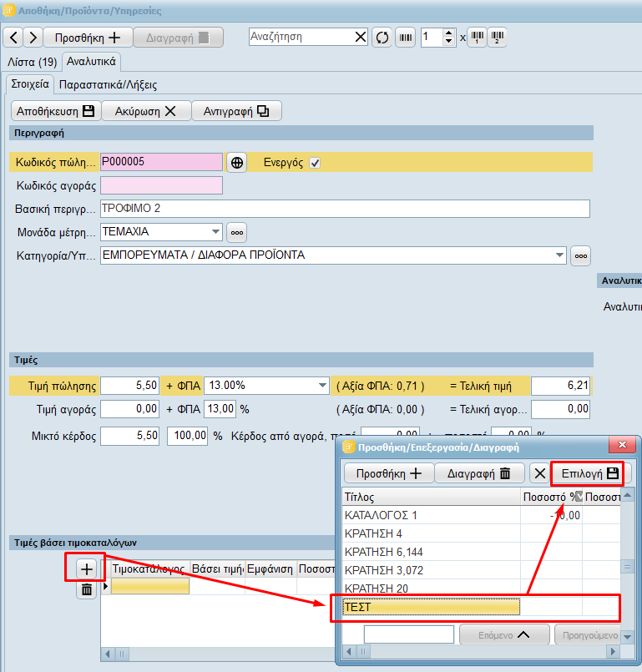Click the plus icon under Τιμές βάσει τιμοκαταλόγων
Image resolution: width=642 pixels, height=672 pixels.
[x=86, y=568]
